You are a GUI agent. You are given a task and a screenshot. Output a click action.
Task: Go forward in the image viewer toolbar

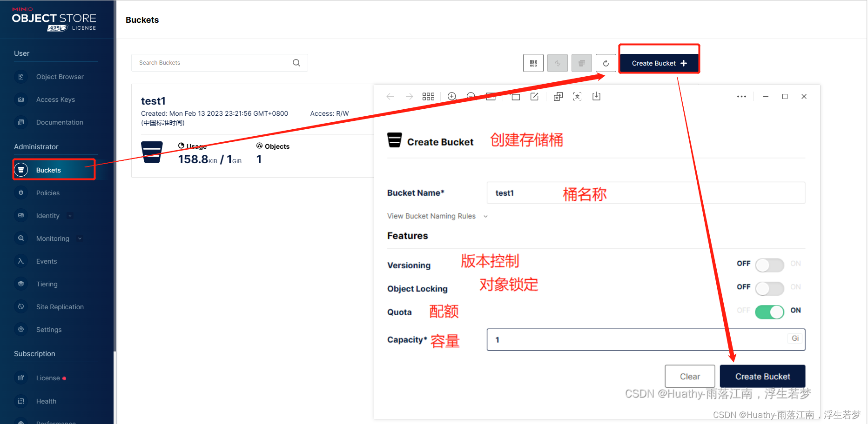pyautogui.click(x=409, y=96)
